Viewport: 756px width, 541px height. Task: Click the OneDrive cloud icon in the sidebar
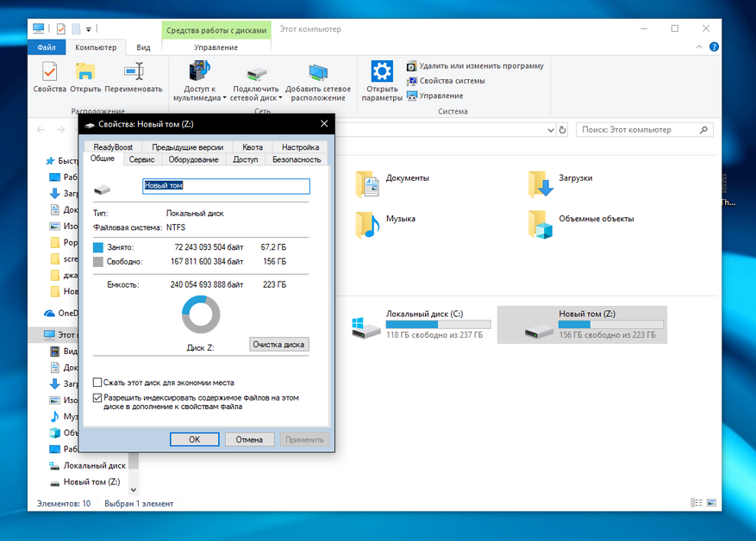[50, 313]
